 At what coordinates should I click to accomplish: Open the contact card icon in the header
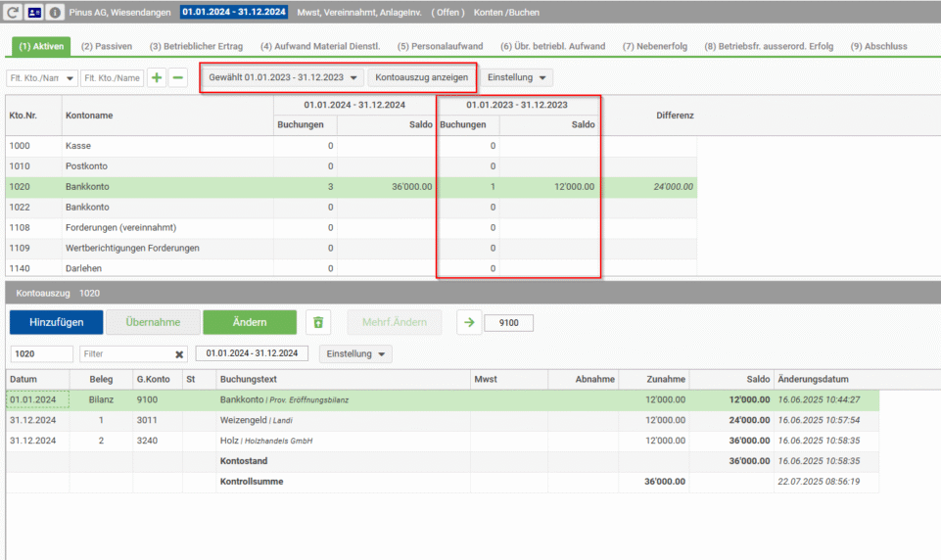pyautogui.click(x=34, y=13)
